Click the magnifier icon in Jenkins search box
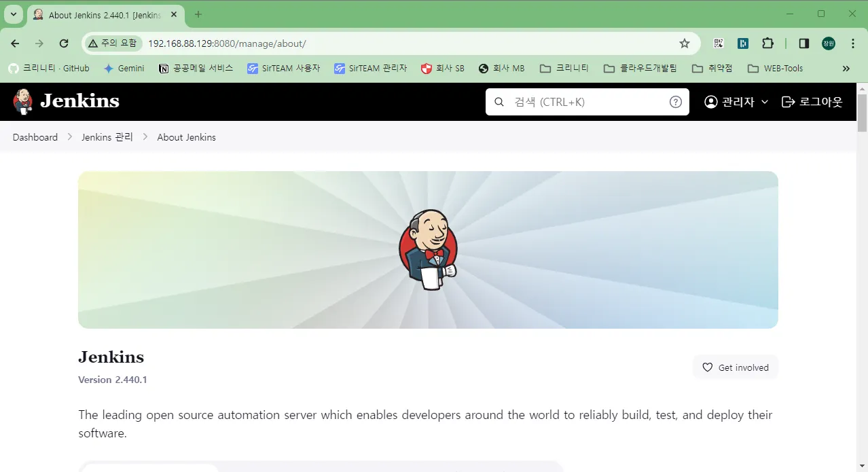Image resolution: width=868 pixels, height=472 pixels. tap(499, 102)
